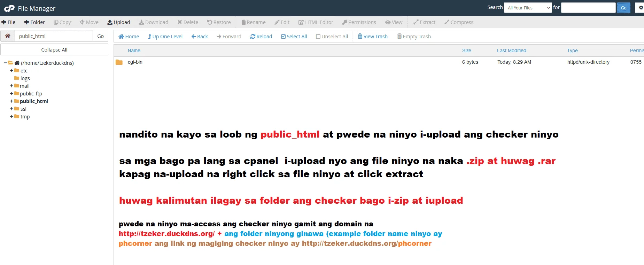
Task: Expand the public_ftp folder in tree
Action: point(11,94)
